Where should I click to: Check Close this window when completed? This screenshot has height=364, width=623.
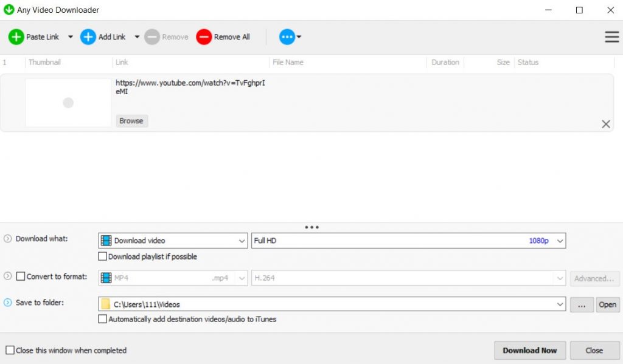tap(10, 350)
